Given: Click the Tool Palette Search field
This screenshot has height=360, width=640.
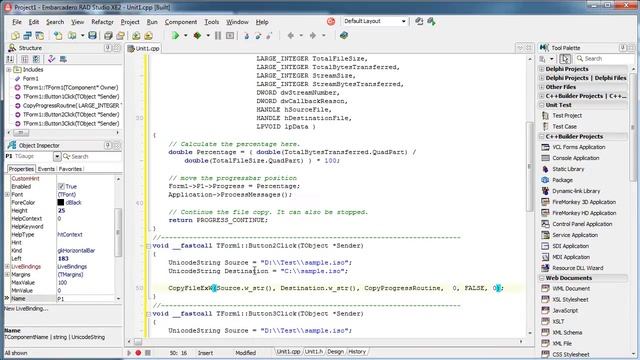Looking at the screenshot, I should [x=603, y=59].
